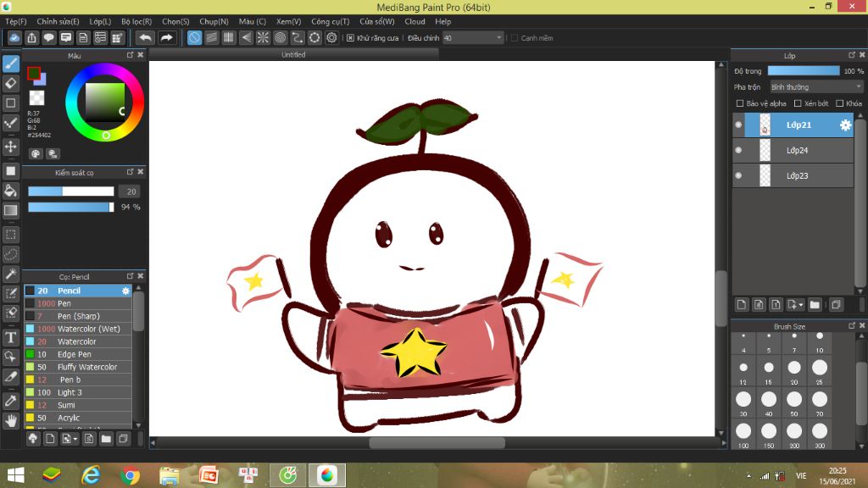Select the Eraser tool

tap(10, 83)
